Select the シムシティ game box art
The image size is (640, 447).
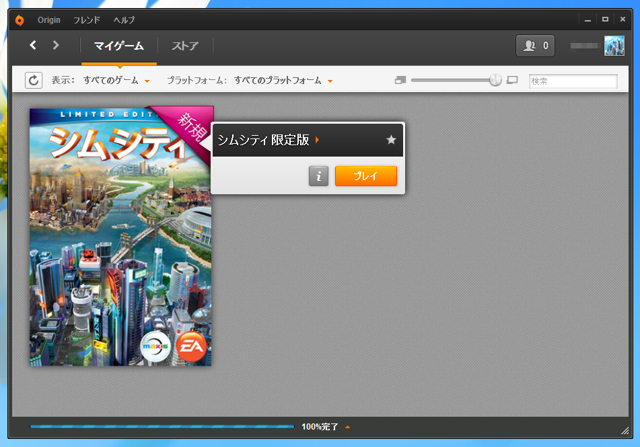coord(121,237)
